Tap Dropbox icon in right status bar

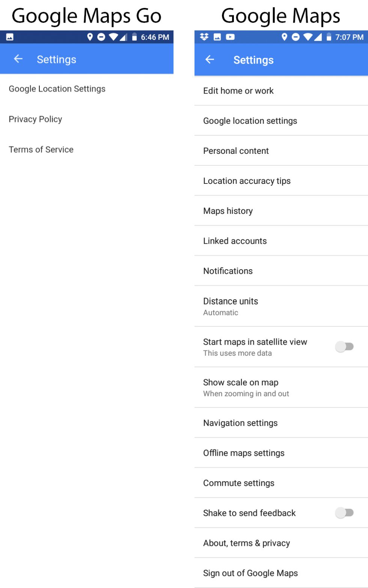coord(204,37)
